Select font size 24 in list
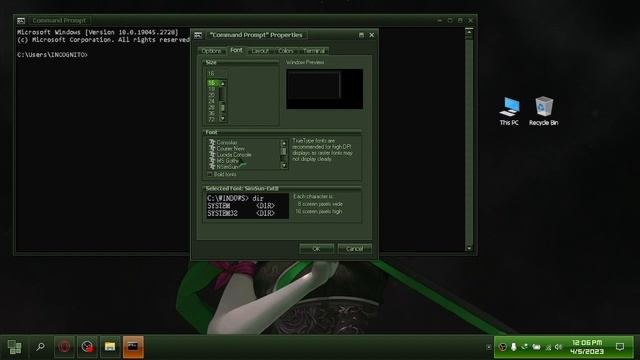The width and height of the screenshot is (640, 360). click(x=213, y=101)
